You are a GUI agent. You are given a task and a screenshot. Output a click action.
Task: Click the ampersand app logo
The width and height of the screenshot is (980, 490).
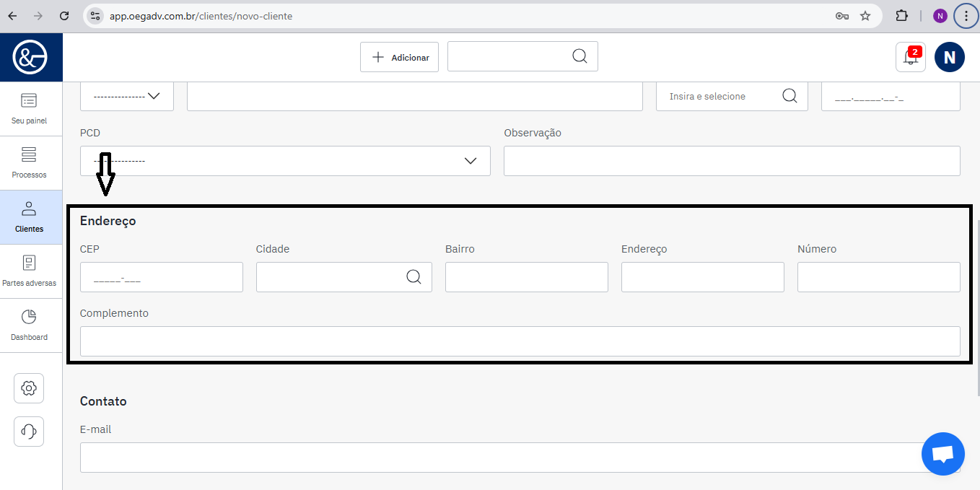pos(31,57)
